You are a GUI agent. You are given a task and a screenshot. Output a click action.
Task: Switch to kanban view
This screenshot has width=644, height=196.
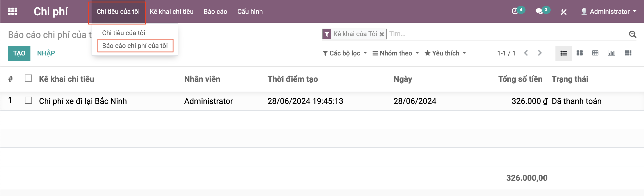(x=580, y=53)
